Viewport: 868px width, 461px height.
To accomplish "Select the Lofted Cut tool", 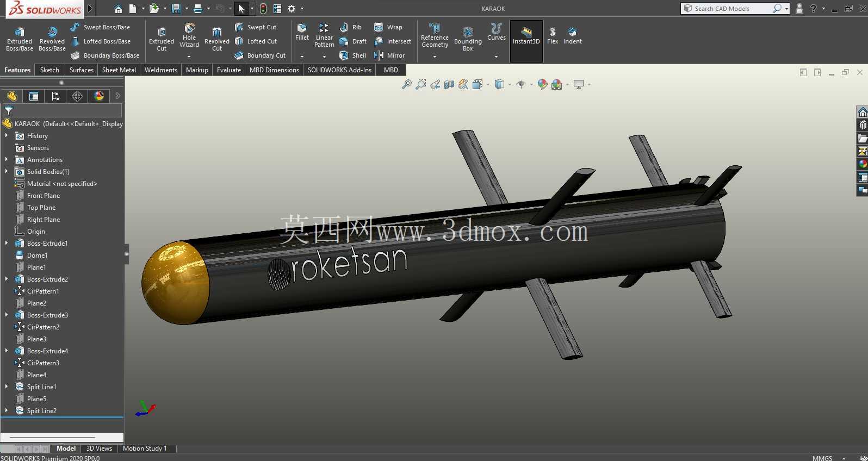I will click(256, 41).
